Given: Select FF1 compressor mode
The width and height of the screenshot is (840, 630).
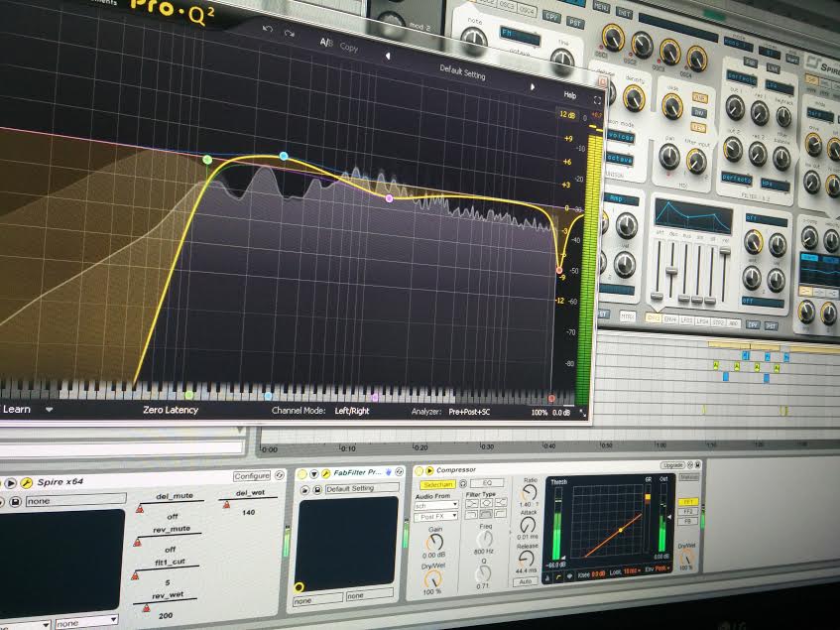Looking at the screenshot, I should click(688, 502).
